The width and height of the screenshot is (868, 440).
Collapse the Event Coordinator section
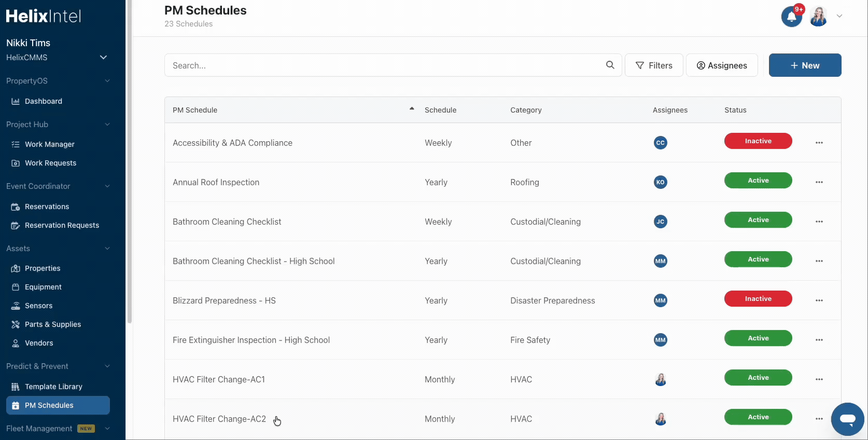pos(107,186)
